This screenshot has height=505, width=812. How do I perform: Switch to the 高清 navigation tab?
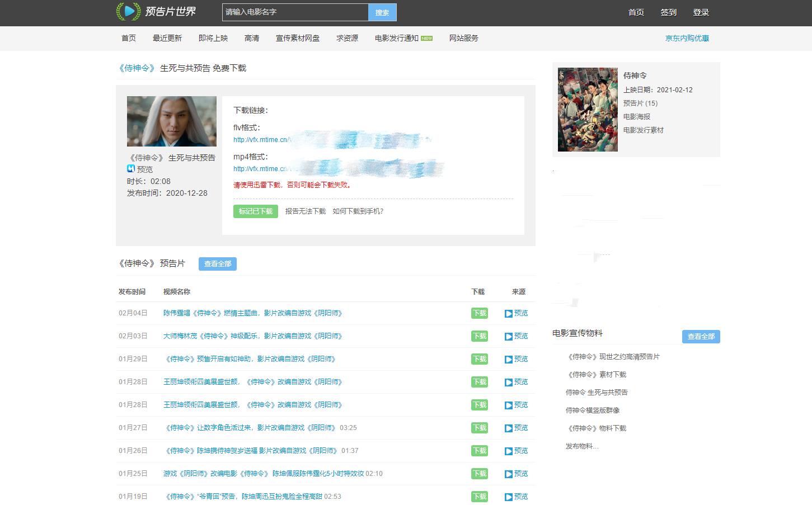(x=252, y=37)
